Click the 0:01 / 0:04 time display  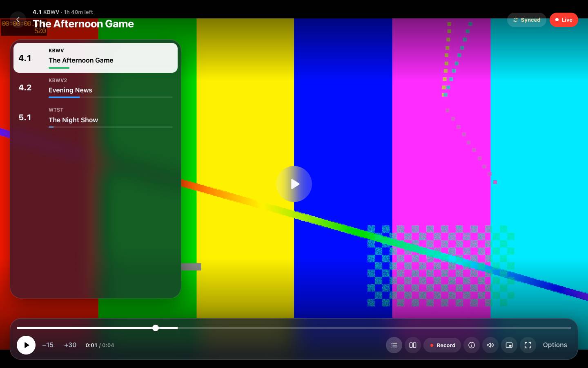tap(100, 345)
